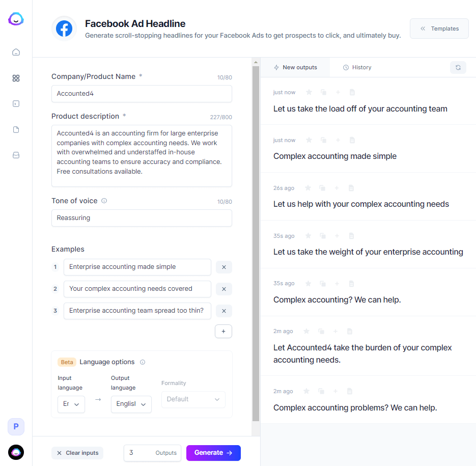Viewport: 476px width, 466px height.
Task: Click the Clear inputs button
Action: (77, 453)
